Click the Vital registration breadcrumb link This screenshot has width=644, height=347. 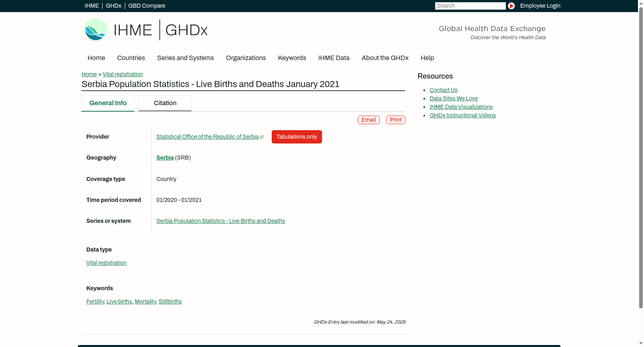pos(123,74)
